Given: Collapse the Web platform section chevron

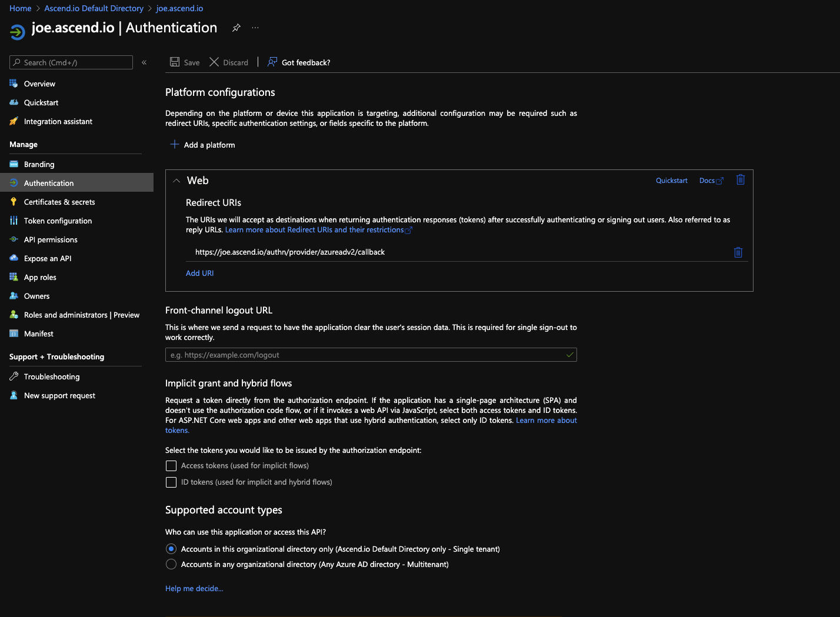Looking at the screenshot, I should tap(176, 181).
